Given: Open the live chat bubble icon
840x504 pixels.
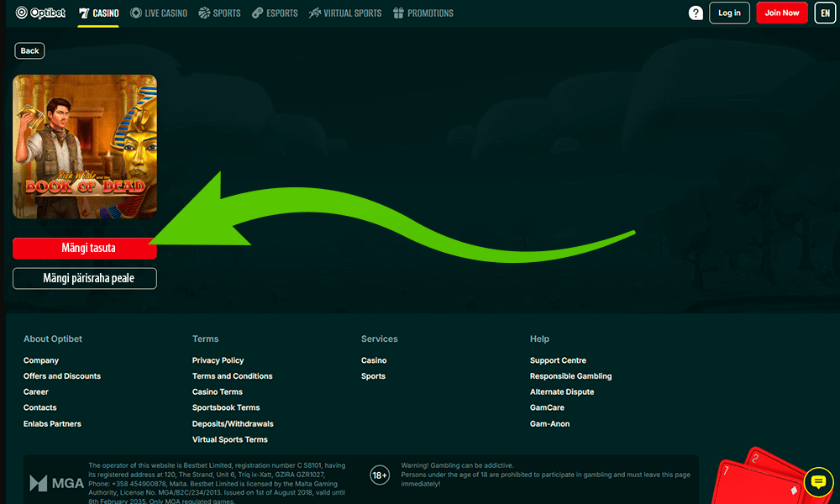Looking at the screenshot, I should (x=817, y=482).
